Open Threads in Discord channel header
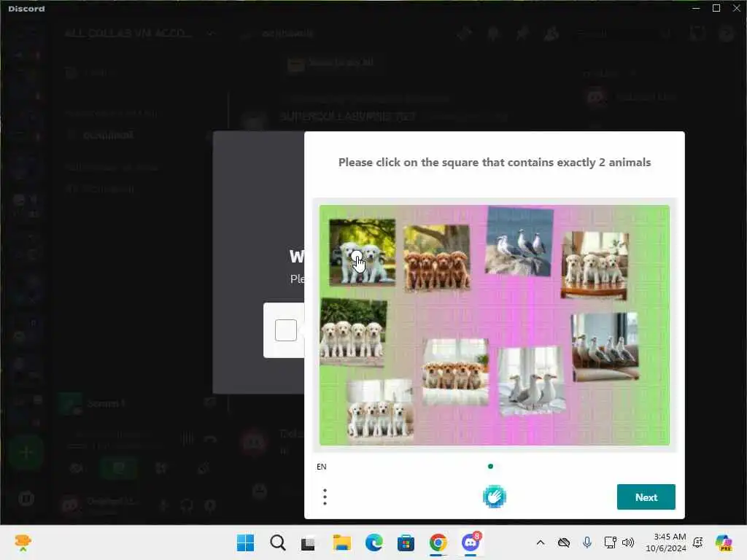The height and width of the screenshot is (560, 747). 465,34
